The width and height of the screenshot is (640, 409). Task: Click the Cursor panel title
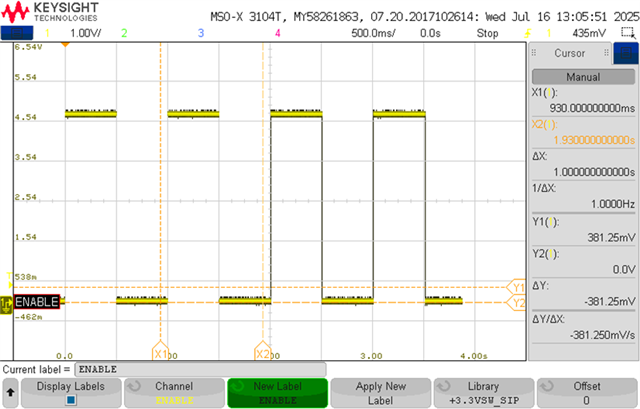[x=569, y=53]
